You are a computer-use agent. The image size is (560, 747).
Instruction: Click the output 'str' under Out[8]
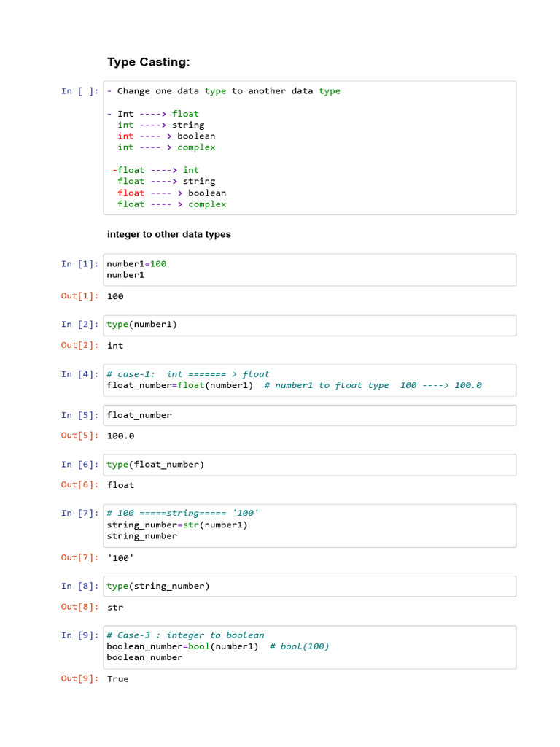115,608
